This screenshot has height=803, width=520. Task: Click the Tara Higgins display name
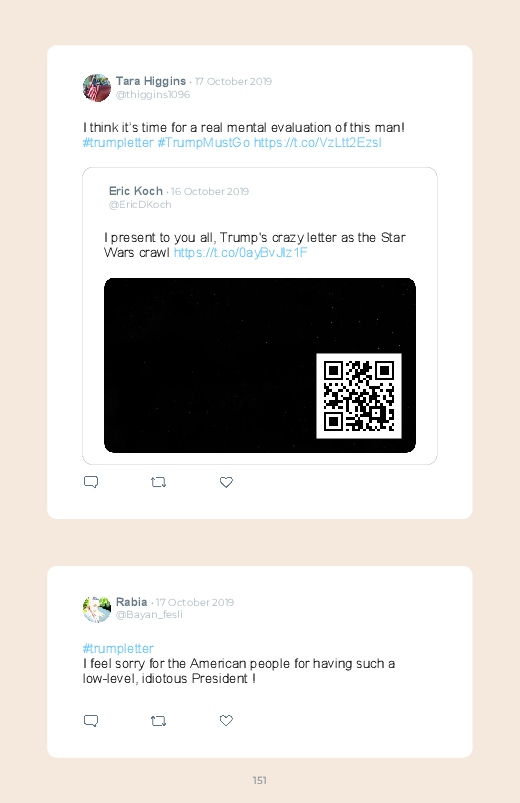pos(151,81)
